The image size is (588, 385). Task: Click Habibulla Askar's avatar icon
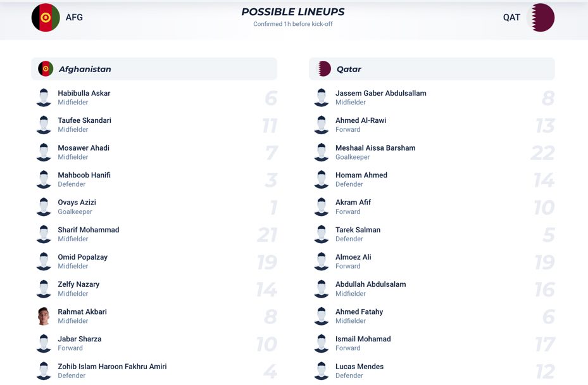tap(44, 98)
